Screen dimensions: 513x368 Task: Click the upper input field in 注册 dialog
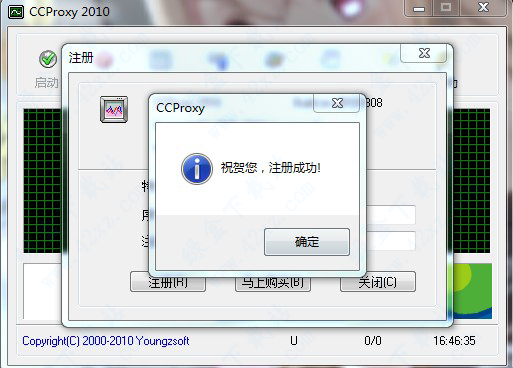(391, 215)
